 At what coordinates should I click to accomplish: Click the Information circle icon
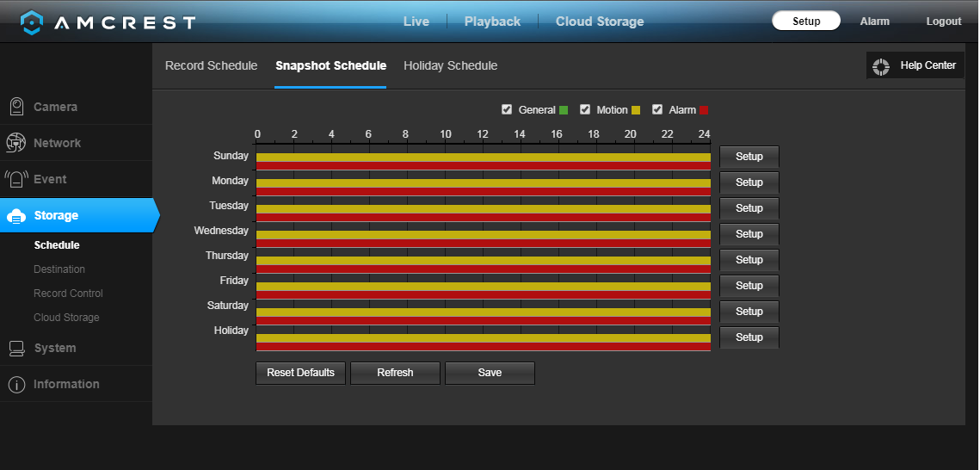tap(16, 385)
